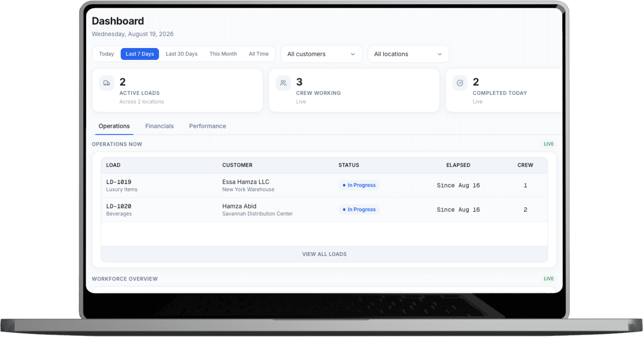Switch to the Financials tab

click(159, 126)
